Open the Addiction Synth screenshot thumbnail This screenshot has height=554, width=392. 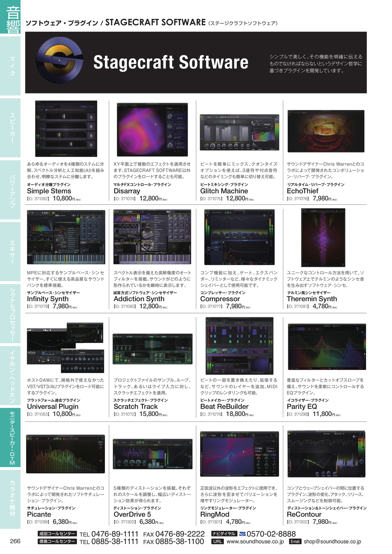point(152,237)
